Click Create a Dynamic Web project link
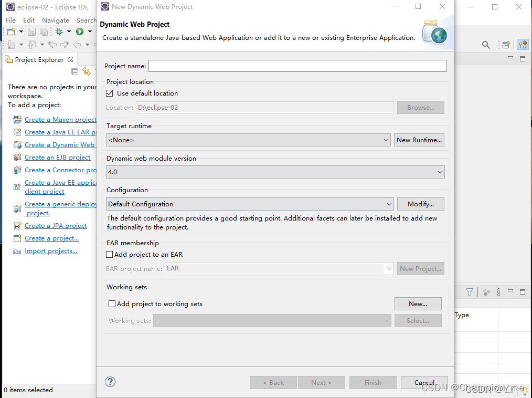532x398 pixels. tap(60, 145)
